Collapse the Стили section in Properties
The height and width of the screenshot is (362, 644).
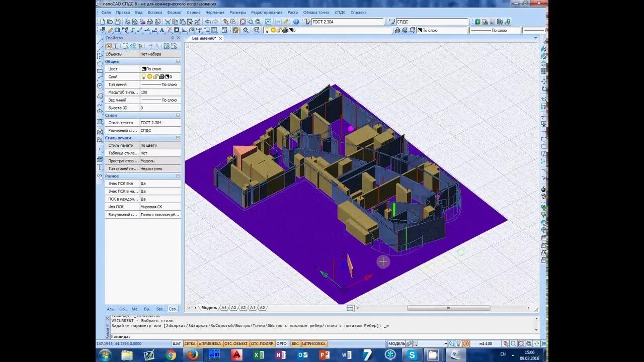(178, 115)
